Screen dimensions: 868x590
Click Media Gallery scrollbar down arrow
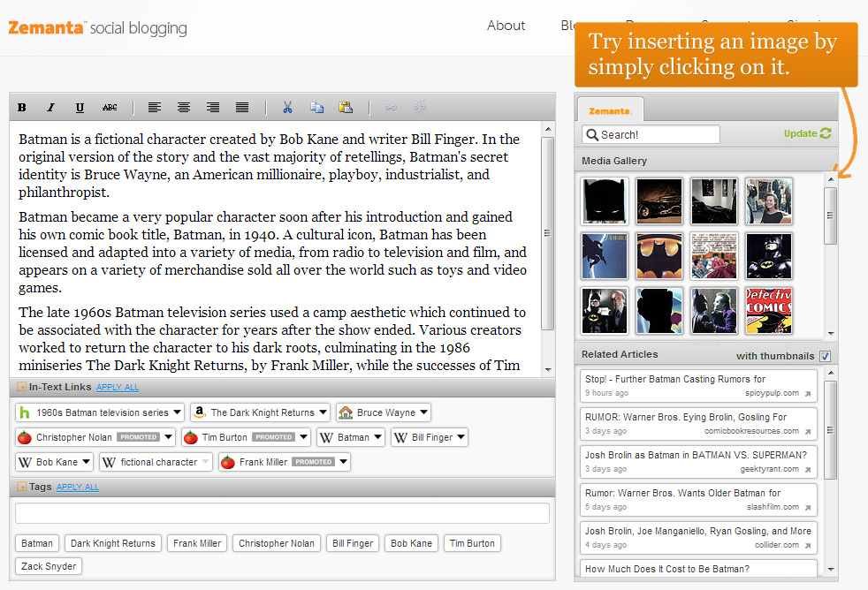(x=831, y=334)
